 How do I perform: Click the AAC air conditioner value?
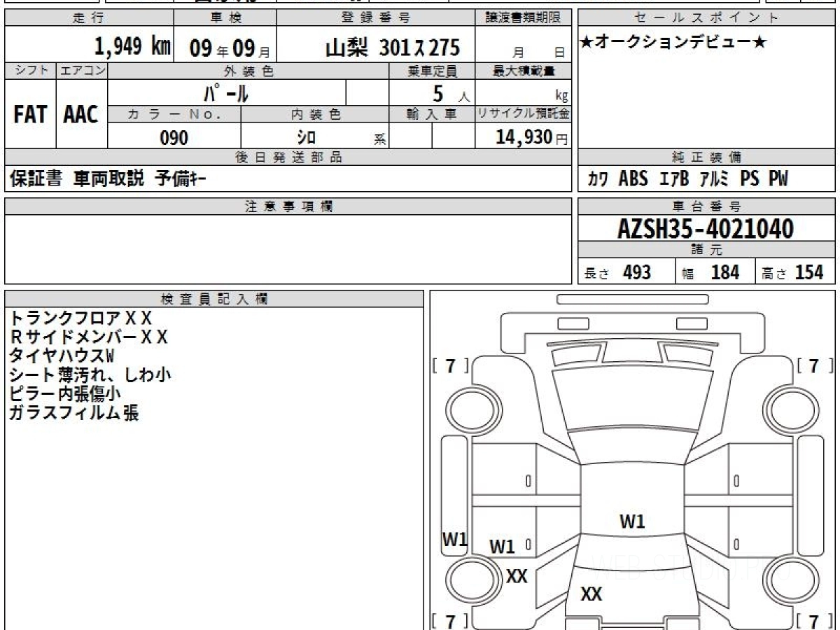pyautogui.click(x=81, y=115)
